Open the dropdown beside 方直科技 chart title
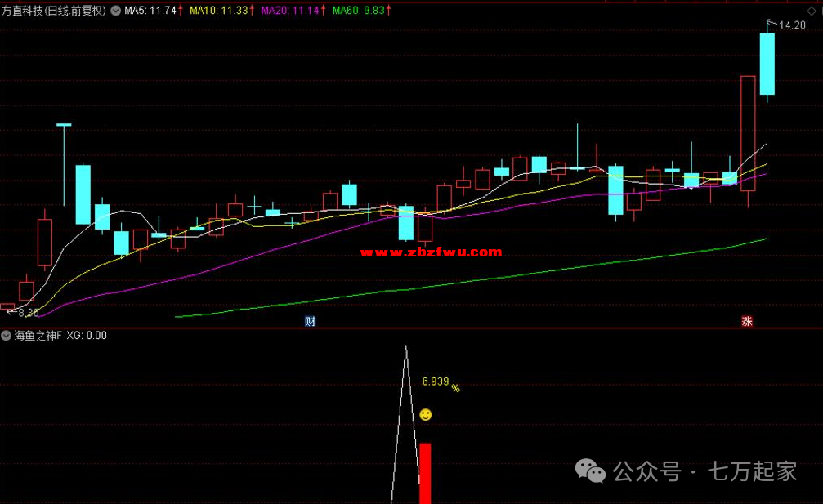This screenshot has width=823, height=504. tap(115, 11)
